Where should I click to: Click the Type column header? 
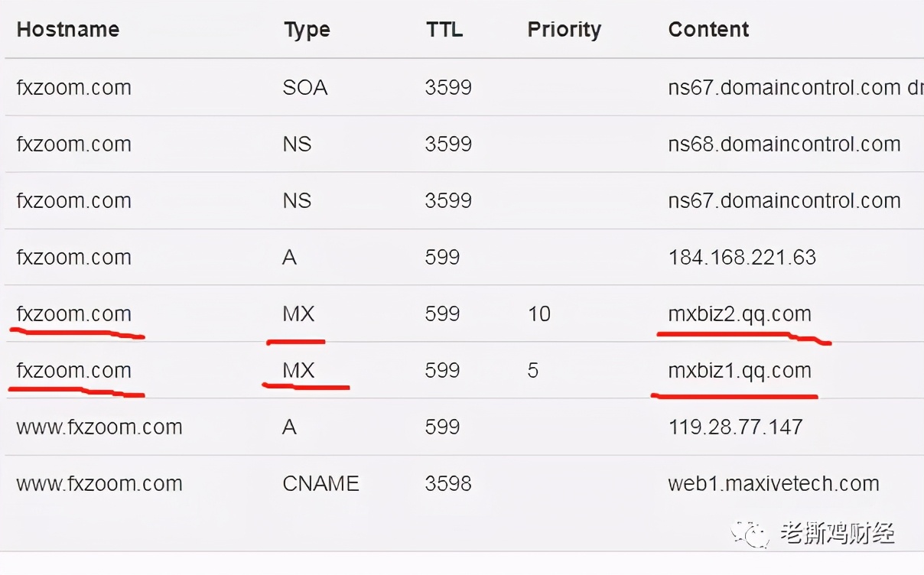point(307,31)
